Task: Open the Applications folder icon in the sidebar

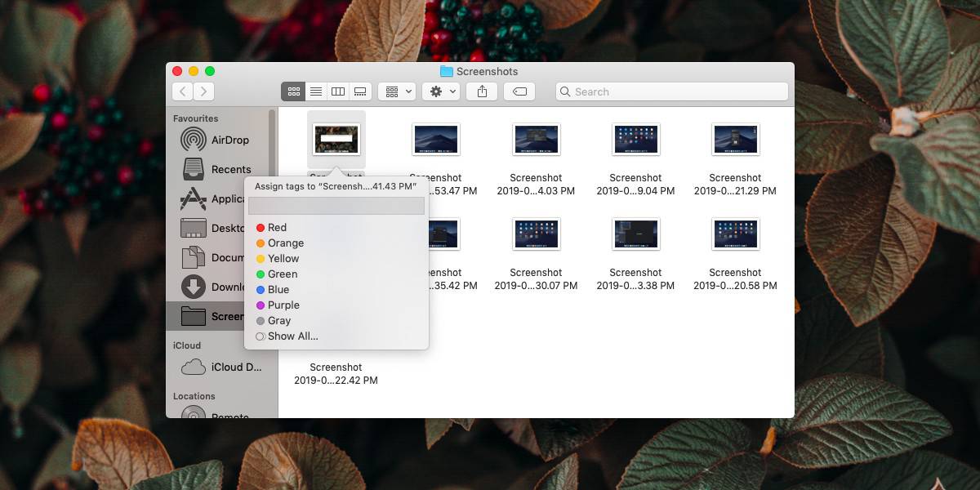Action: (x=194, y=198)
